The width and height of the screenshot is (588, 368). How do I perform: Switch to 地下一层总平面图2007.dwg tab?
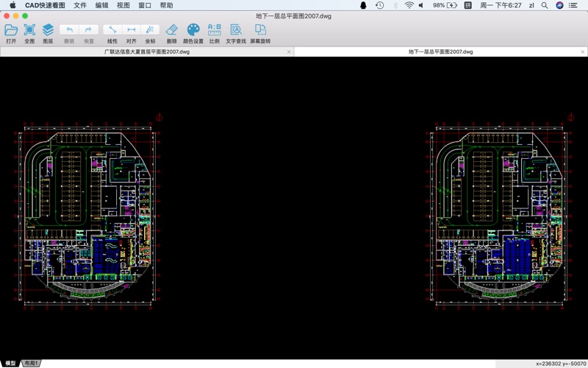[x=440, y=52]
